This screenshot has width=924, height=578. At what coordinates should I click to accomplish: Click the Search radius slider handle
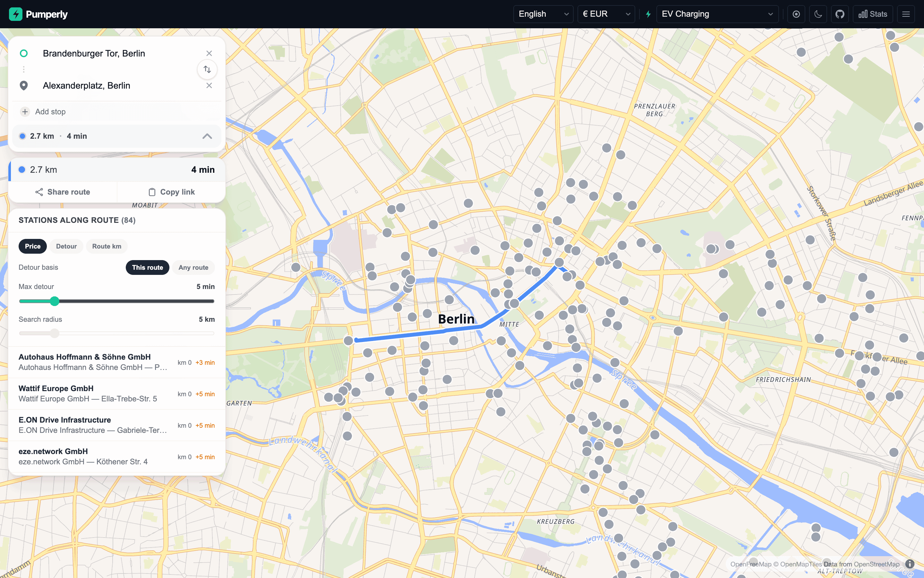pos(55,333)
